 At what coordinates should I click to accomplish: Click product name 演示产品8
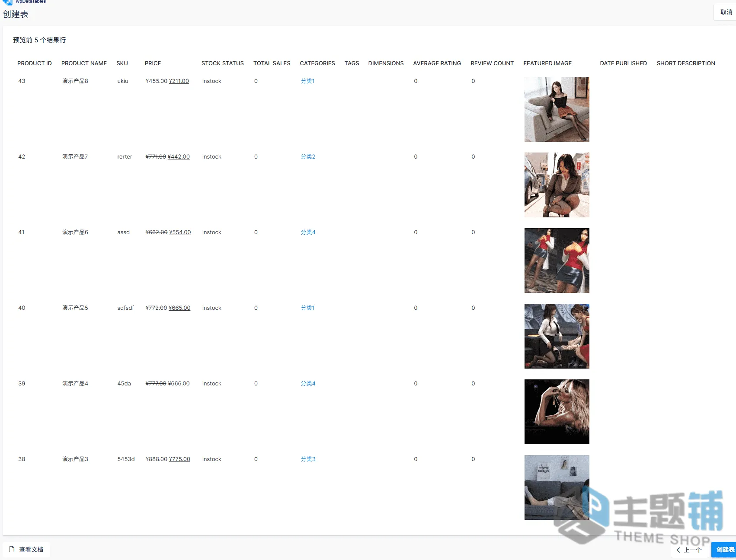click(75, 81)
